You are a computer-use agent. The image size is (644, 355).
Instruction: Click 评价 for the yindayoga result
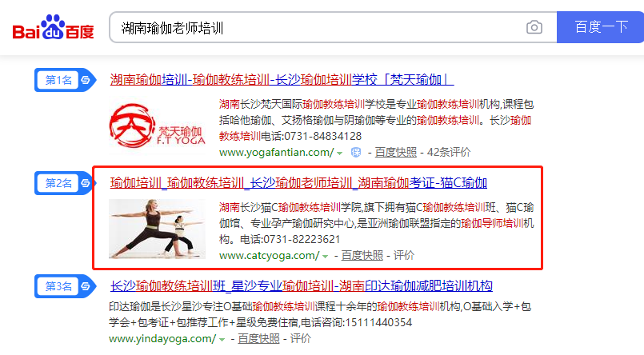pyautogui.click(x=300, y=338)
